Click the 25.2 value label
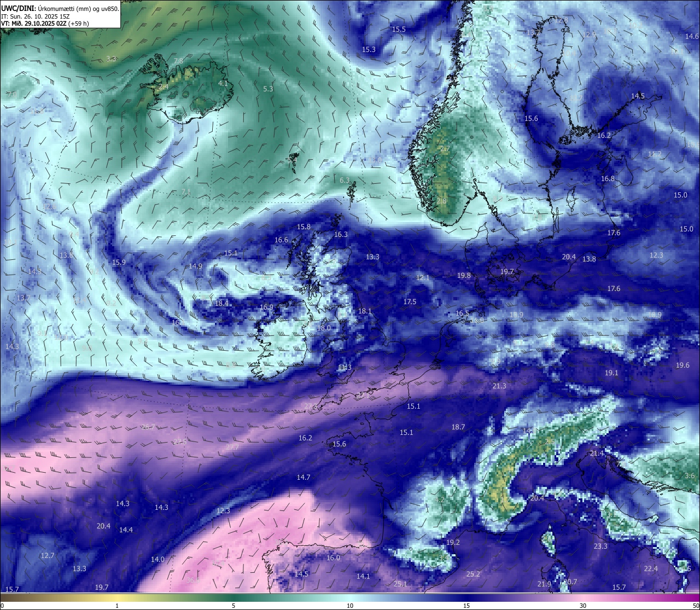The width and height of the screenshot is (700, 610). (x=473, y=574)
